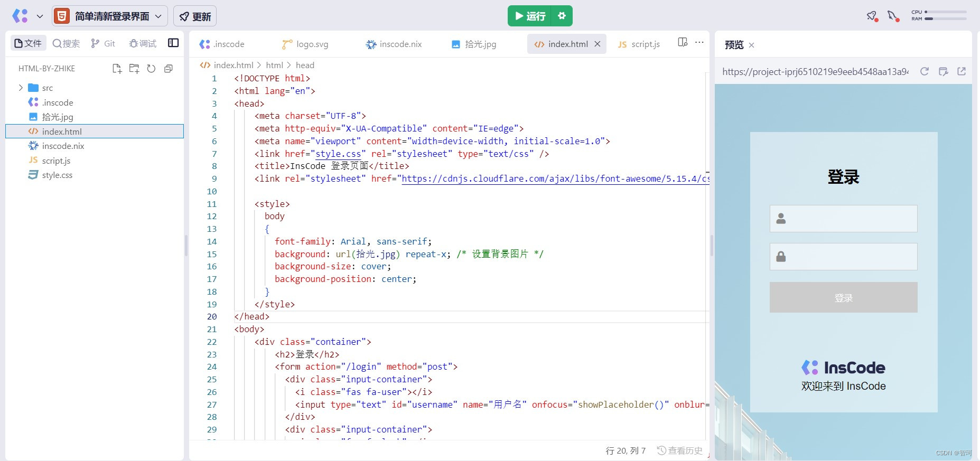The height and width of the screenshot is (461, 980).
Task: Click the preview devtools icon
Action: coord(943,71)
